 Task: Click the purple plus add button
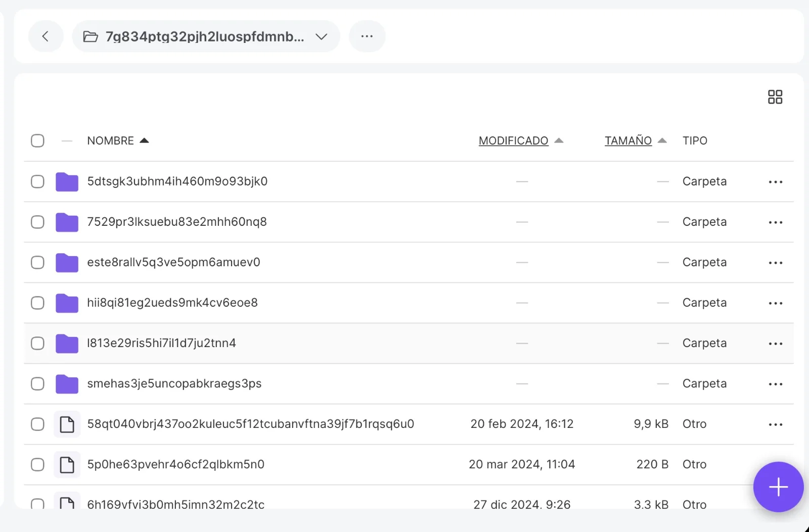(778, 487)
